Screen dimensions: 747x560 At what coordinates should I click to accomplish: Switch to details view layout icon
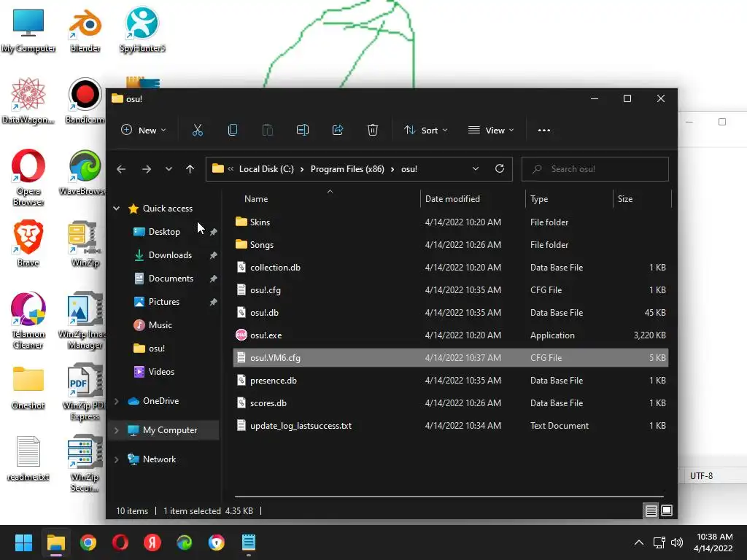651,510
